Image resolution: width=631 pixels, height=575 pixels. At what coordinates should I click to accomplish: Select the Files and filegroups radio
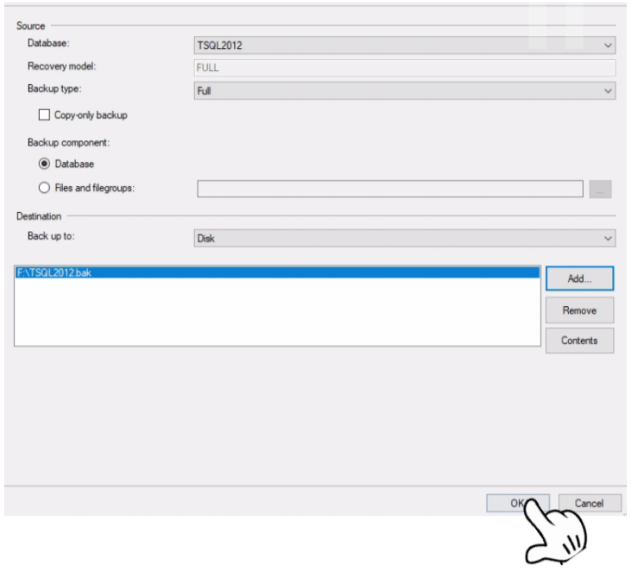44,188
